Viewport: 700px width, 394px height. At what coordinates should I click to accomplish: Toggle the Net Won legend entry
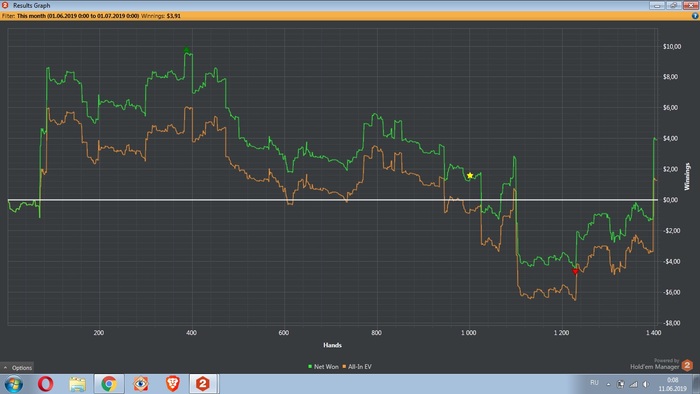pos(323,367)
